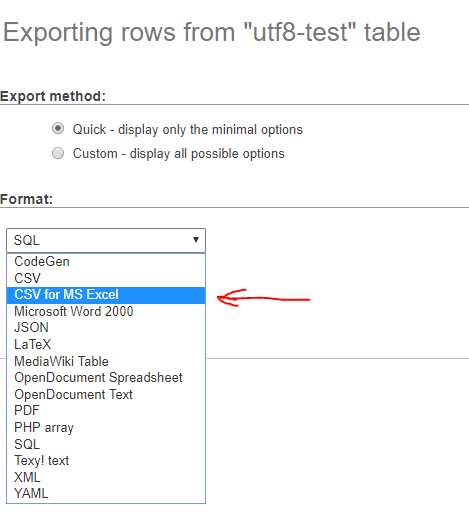
Task: Choose CodeGen from the format list
Action: click(x=106, y=262)
